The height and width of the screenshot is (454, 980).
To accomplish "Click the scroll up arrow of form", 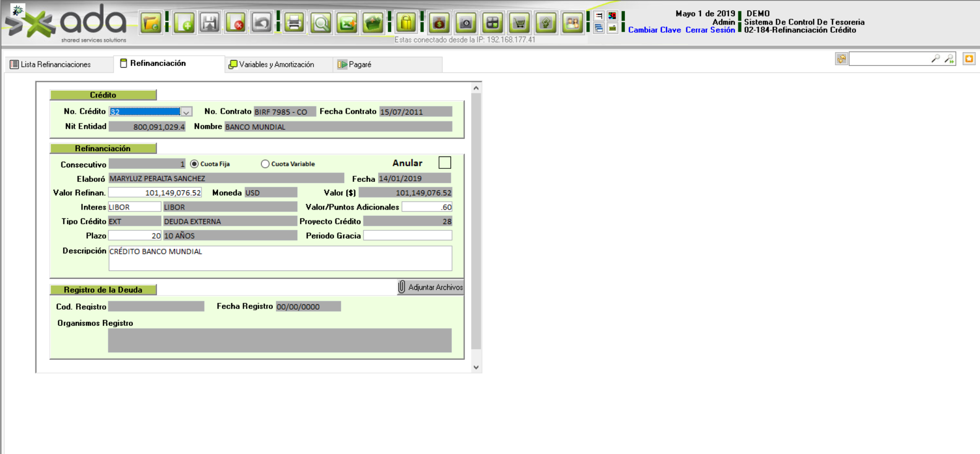I will click(x=476, y=89).
